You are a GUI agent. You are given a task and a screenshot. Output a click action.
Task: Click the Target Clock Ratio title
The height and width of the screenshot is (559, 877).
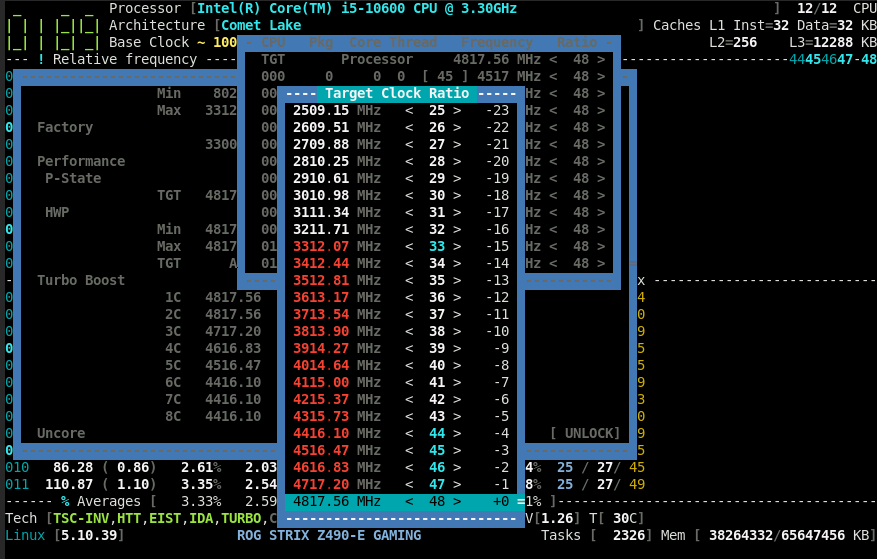397,93
